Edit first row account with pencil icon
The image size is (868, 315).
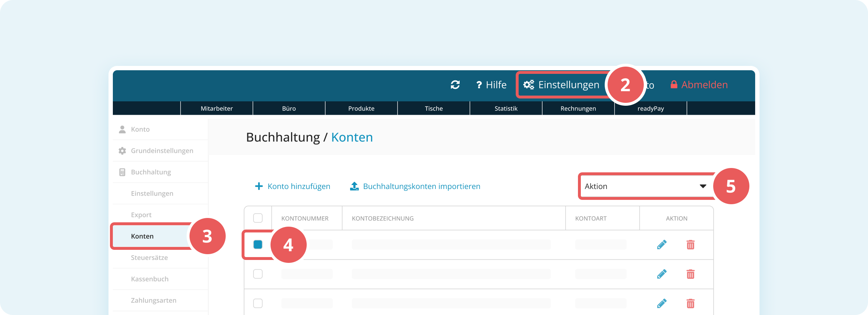click(x=662, y=245)
